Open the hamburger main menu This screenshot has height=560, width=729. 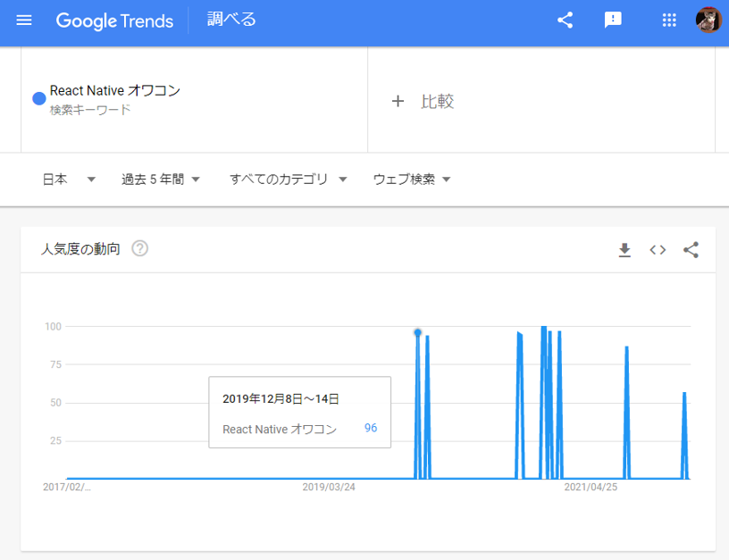pyautogui.click(x=24, y=21)
